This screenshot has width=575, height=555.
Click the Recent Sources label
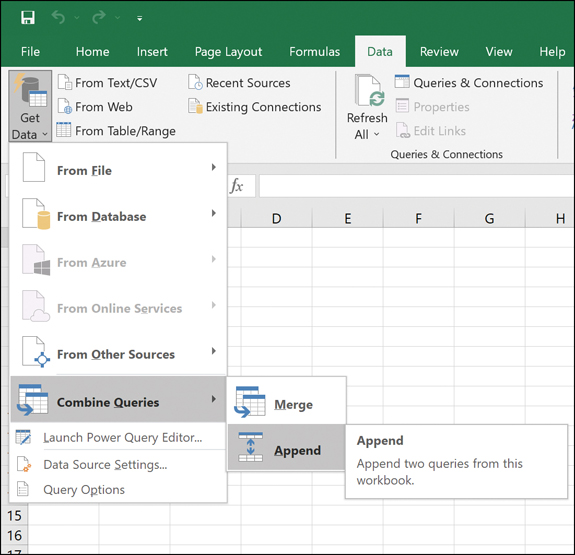pos(248,83)
